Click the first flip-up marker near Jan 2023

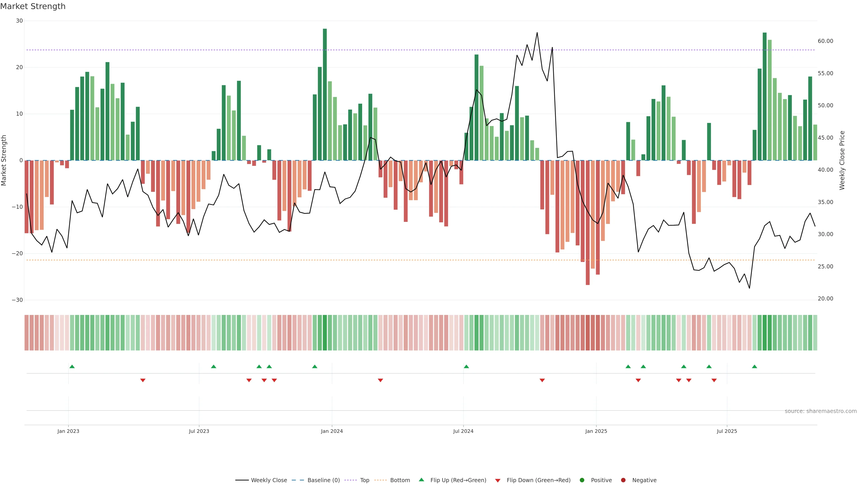[72, 366]
